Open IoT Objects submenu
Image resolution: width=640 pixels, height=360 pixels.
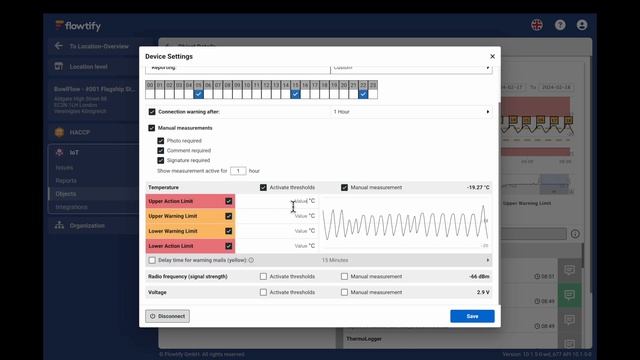66,194
